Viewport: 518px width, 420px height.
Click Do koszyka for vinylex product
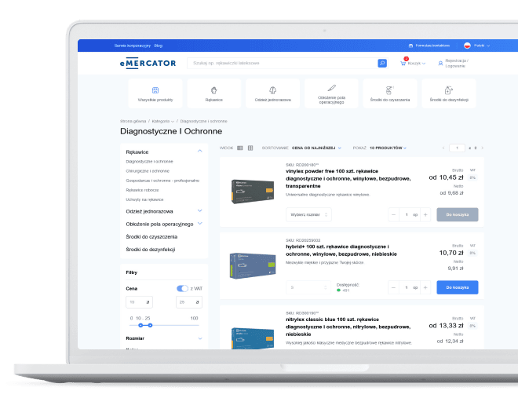click(x=458, y=215)
